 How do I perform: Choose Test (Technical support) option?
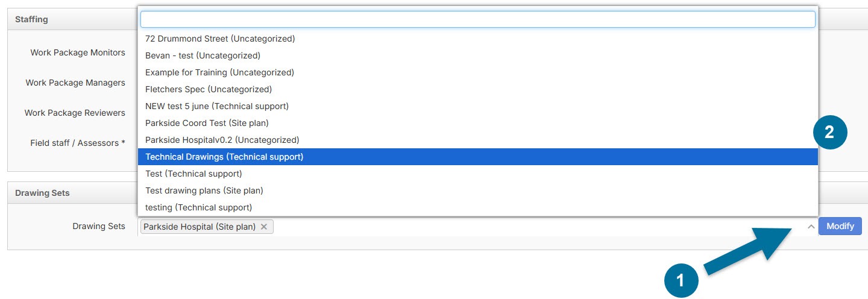click(193, 174)
